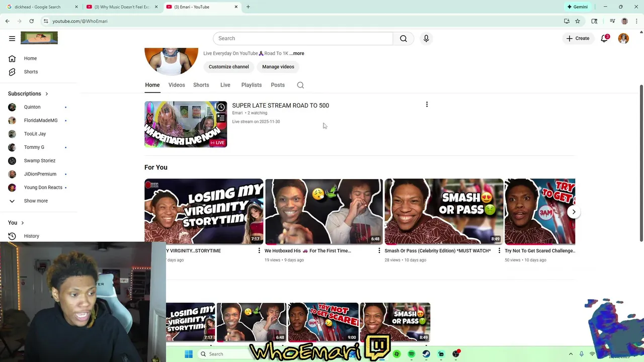Expand the Subscriptions section chevron
The width and height of the screenshot is (644, 362).
(47, 94)
